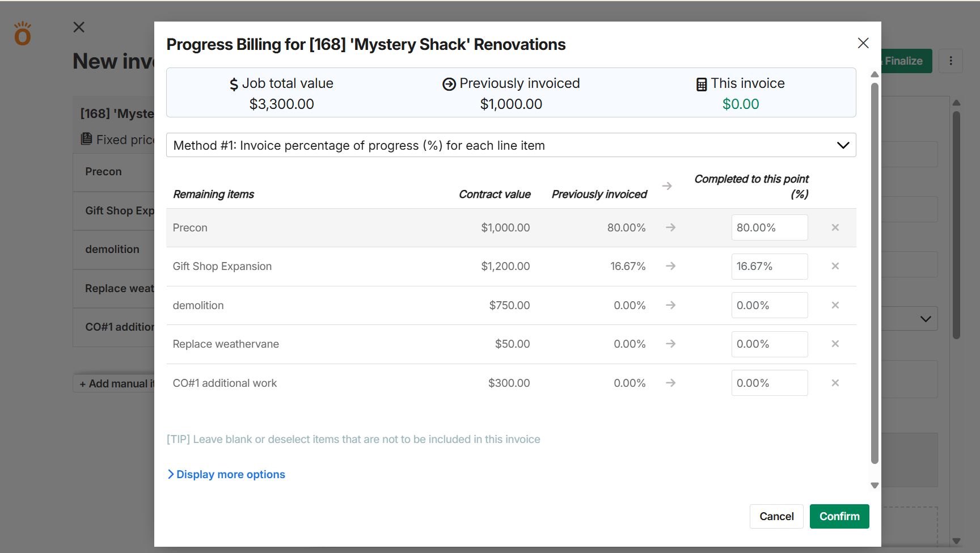
Task: Select the Precon row name
Action: coord(190,227)
